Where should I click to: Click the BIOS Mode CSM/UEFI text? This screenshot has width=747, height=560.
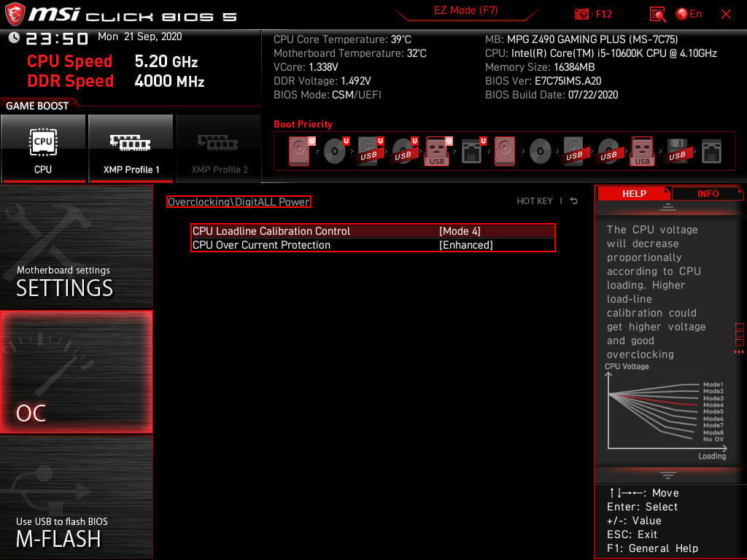[328, 95]
